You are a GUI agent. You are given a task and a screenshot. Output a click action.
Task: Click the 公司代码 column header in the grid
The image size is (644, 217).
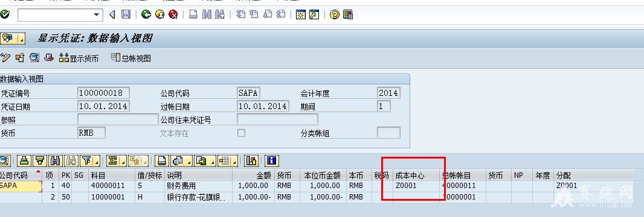coord(21,175)
